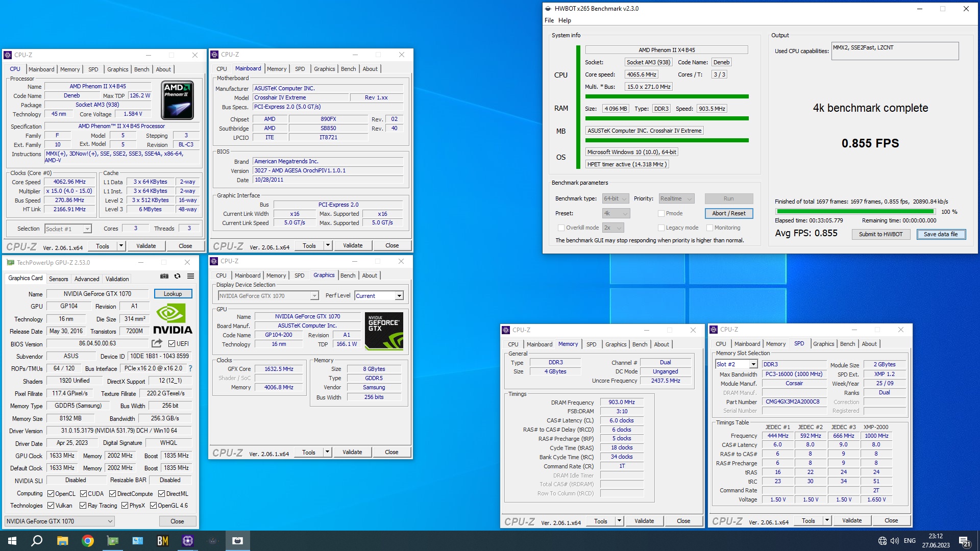Toggle the PhysX checkbox
The image size is (980, 551).
pos(125,506)
